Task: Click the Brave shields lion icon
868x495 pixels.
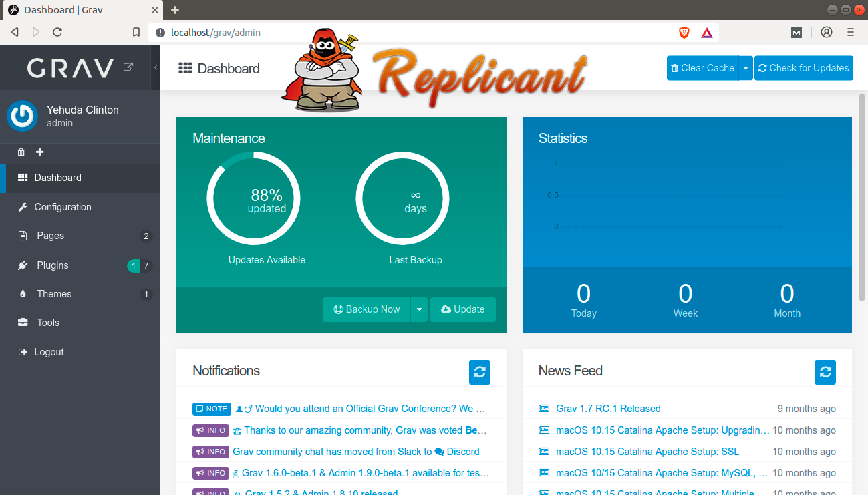Action: pyautogui.click(x=684, y=32)
